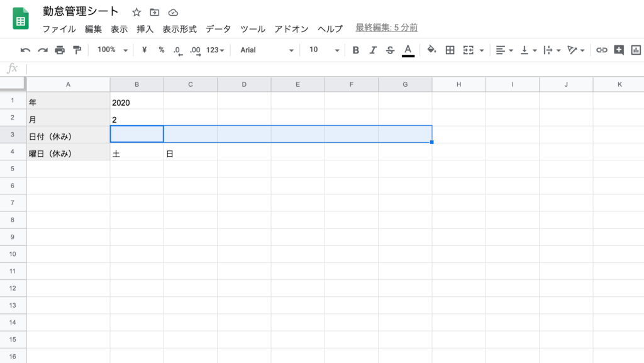Select cell containing 2020
The height and width of the screenshot is (363, 644).
[136, 101]
